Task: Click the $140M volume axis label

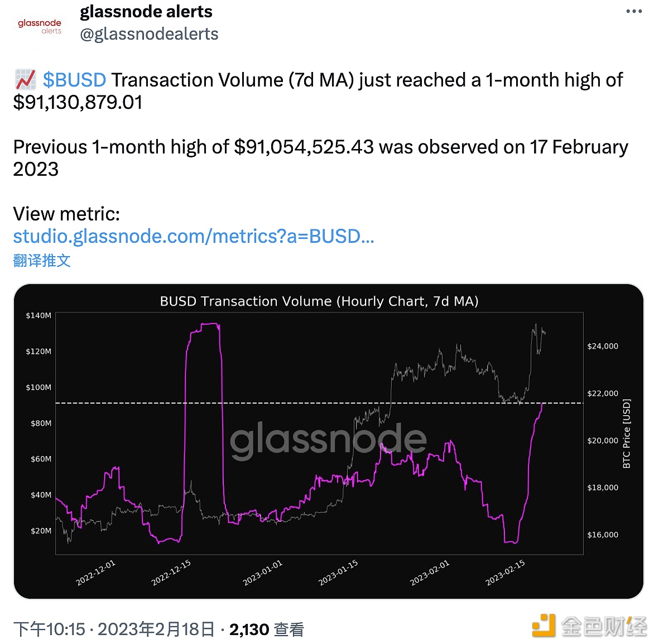Action: pyautogui.click(x=39, y=315)
